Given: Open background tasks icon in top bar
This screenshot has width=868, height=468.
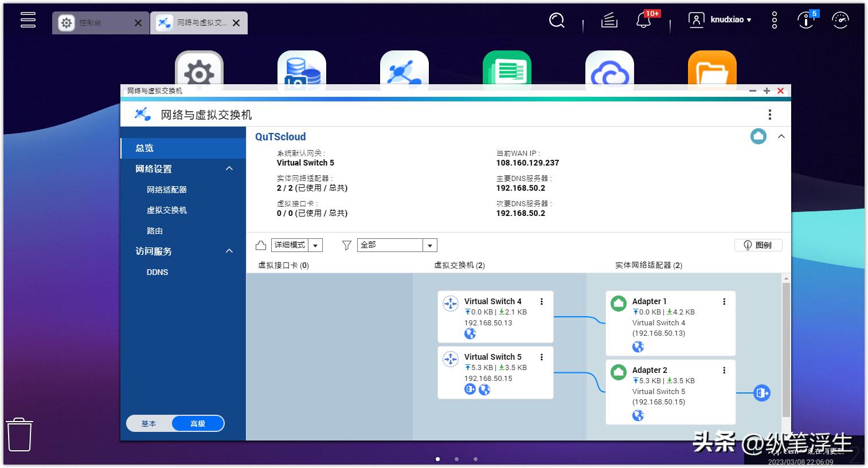Looking at the screenshot, I should (x=609, y=21).
